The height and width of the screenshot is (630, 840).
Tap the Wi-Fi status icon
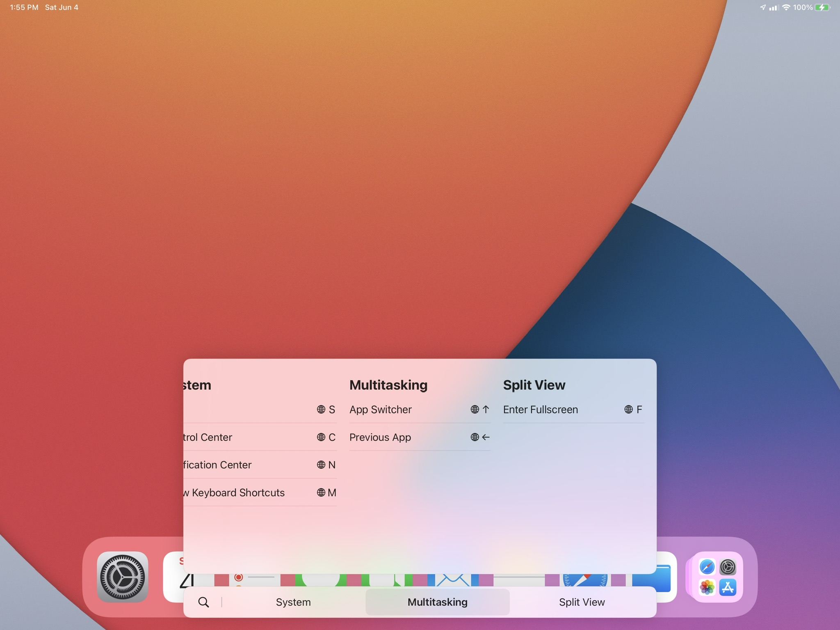click(786, 7)
